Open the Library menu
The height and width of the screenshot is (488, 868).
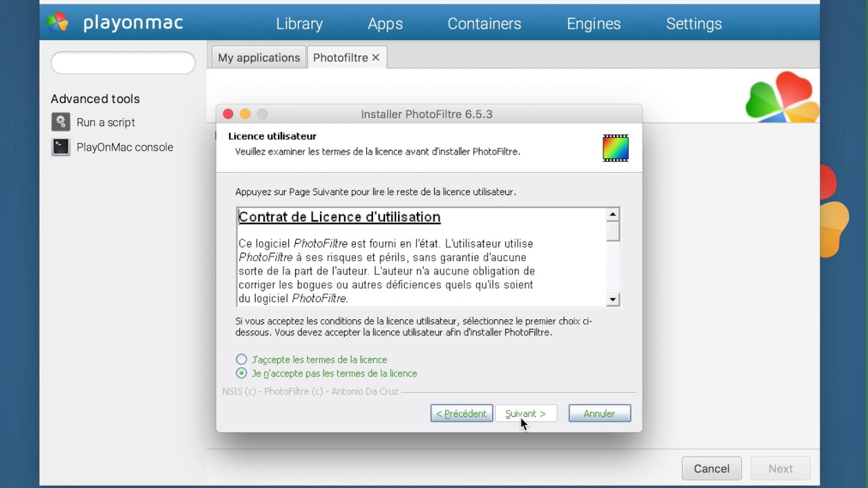pyautogui.click(x=299, y=24)
